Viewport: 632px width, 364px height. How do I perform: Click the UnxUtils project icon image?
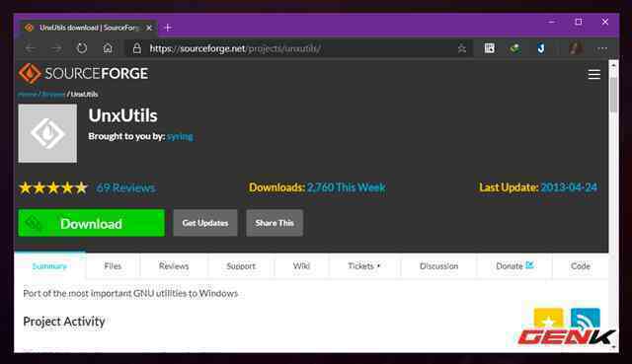click(47, 133)
